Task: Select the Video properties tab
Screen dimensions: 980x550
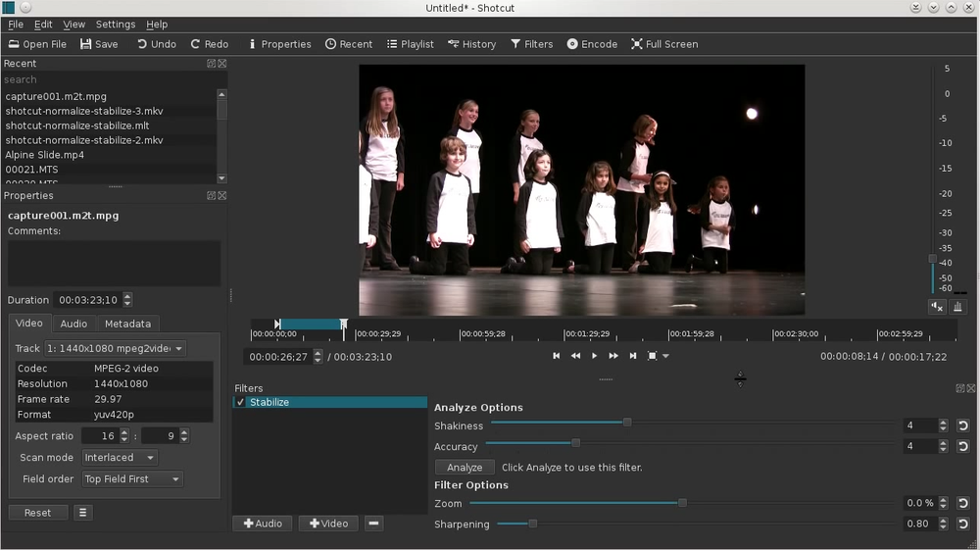Action: [28, 324]
